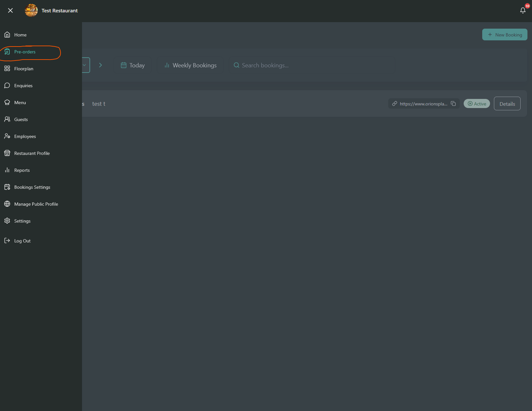The image size is (532, 411).
Task: Copy the booking link using the copy icon
Action: 454,103
